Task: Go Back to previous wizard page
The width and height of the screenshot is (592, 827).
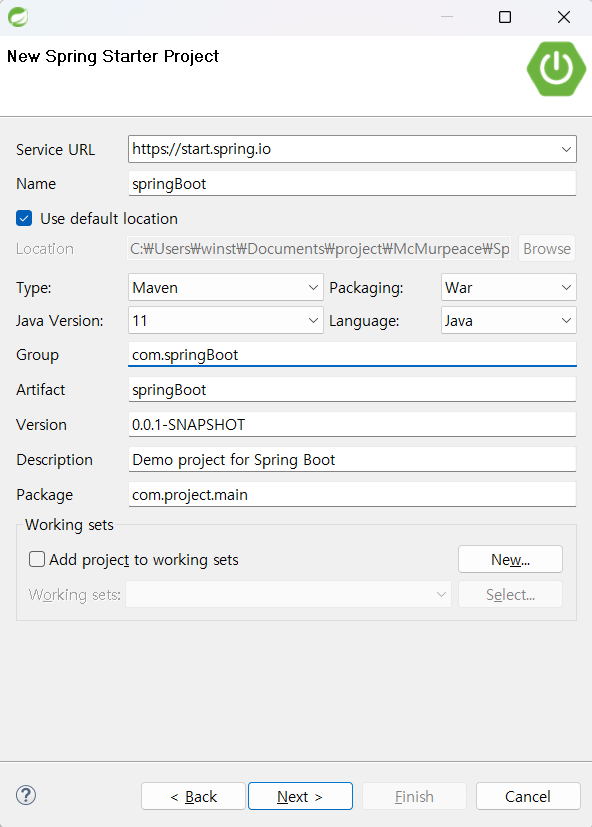Action: pyautogui.click(x=193, y=796)
